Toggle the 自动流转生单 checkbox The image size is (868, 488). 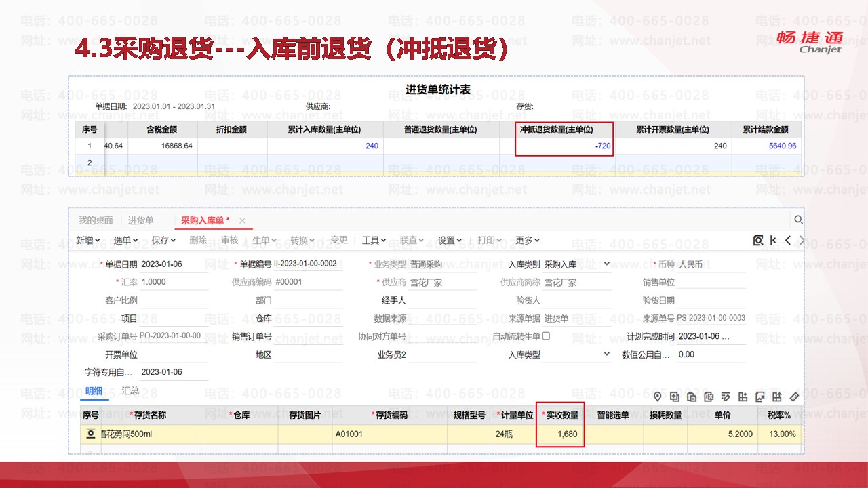tap(547, 335)
